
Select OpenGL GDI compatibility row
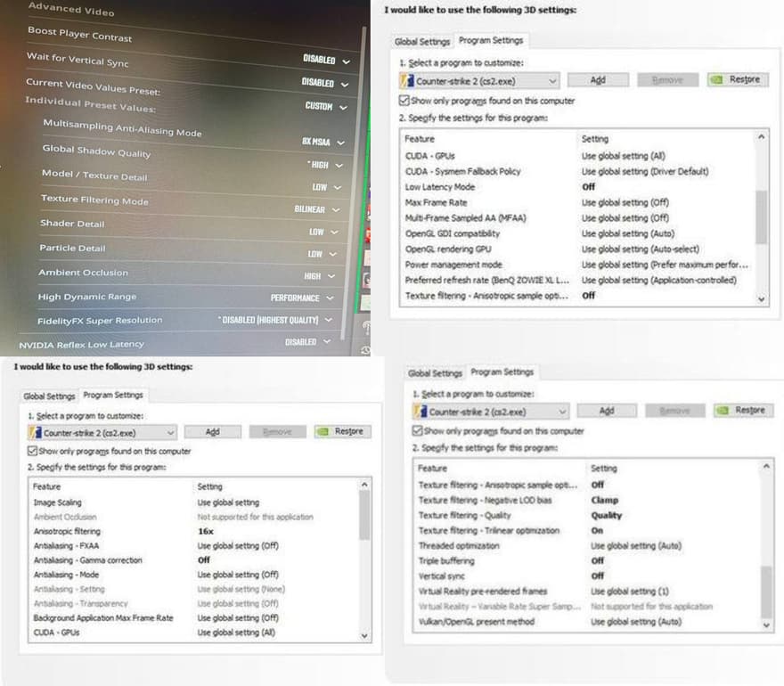pyautogui.click(x=577, y=233)
